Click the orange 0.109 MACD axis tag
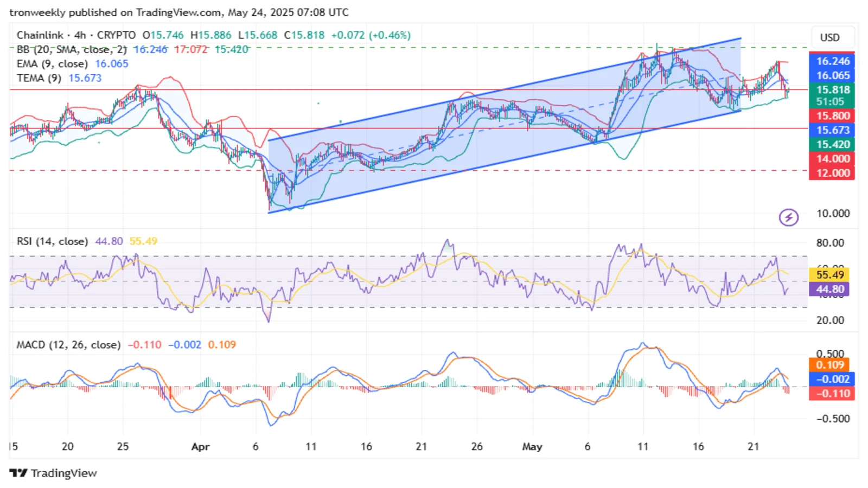The width and height of the screenshot is (868, 488). [x=829, y=365]
